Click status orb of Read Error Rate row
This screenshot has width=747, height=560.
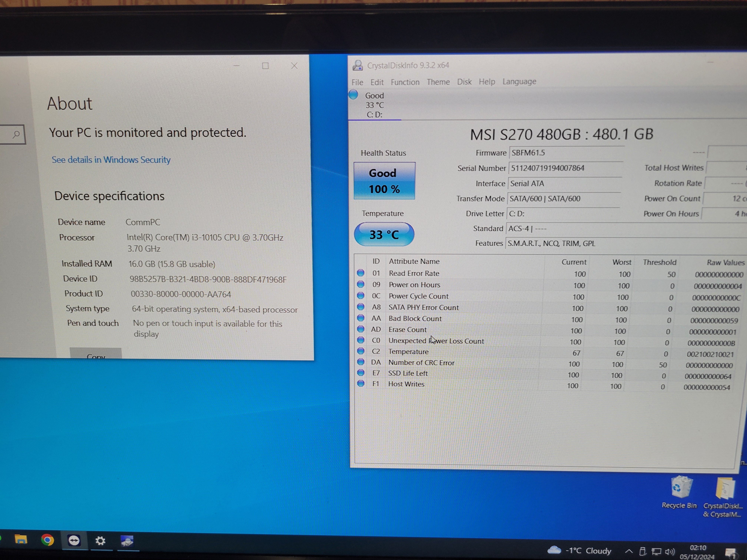click(x=360, y=273)
